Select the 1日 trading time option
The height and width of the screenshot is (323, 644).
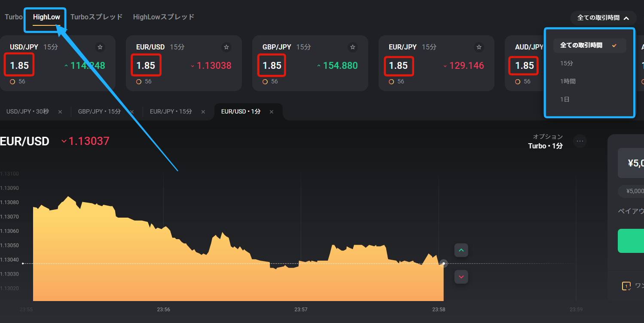click(565, 99)
